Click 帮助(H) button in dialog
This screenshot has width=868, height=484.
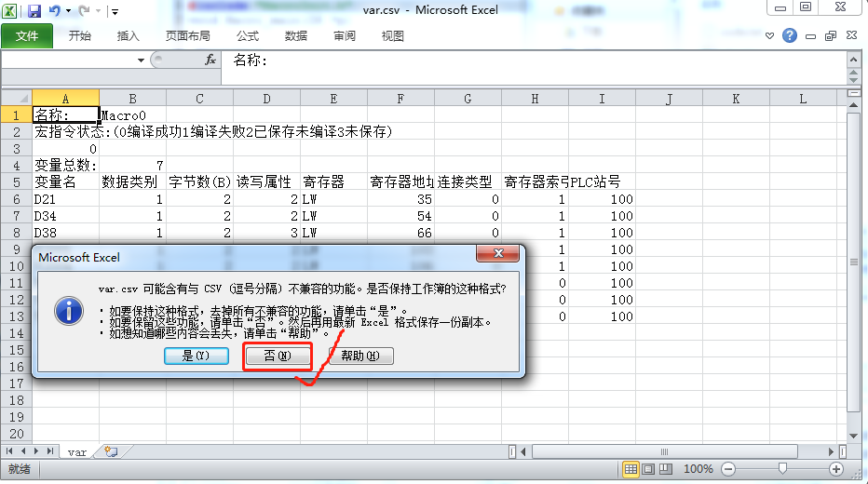(361, 356)
